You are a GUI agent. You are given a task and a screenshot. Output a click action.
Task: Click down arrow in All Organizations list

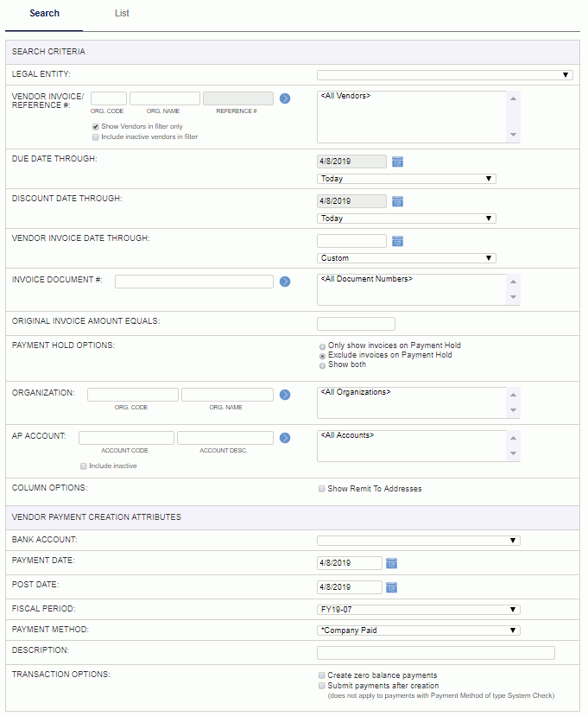tap(513, 410)
